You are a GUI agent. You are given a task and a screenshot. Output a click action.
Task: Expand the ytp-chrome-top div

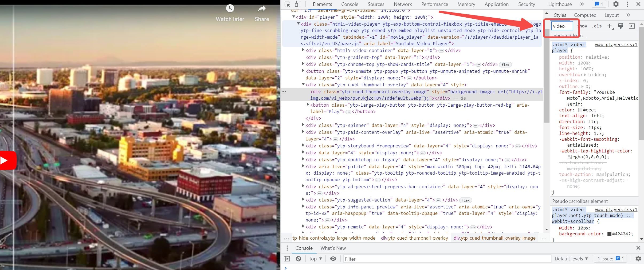(x=303, y=64)
